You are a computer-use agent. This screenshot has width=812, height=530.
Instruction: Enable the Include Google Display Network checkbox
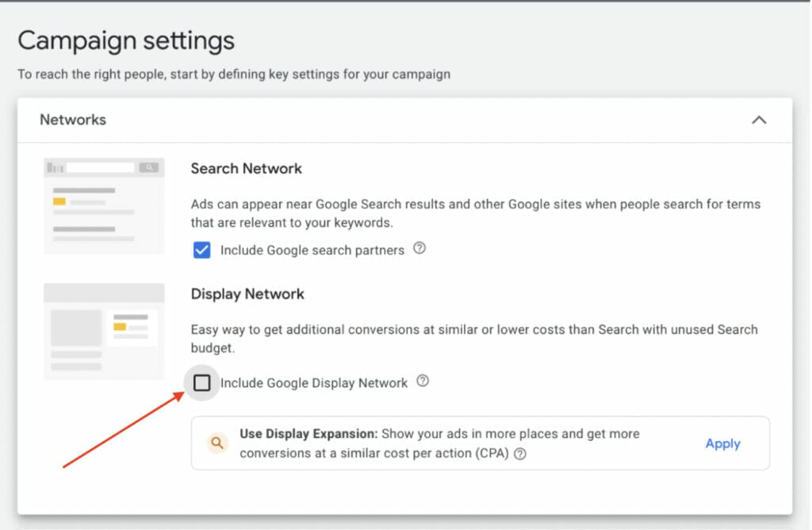point(202,383)
